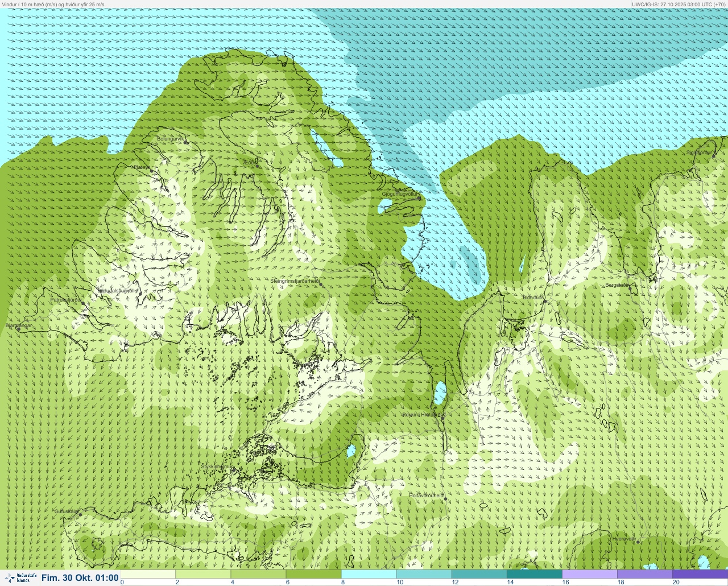Click the 2–4 m/s legend color
728x586 pixels.
tap(203, 574)
